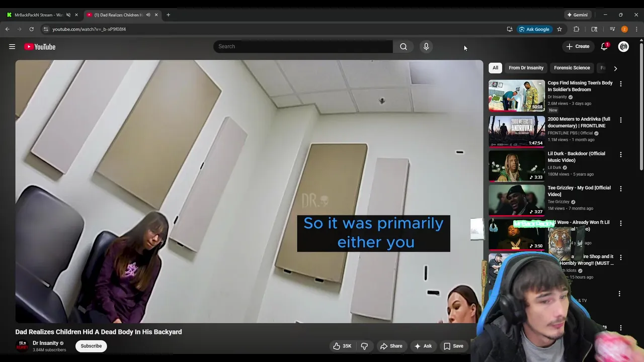Click the Ask Google button
644x362 pixels.
pos(534,29)
